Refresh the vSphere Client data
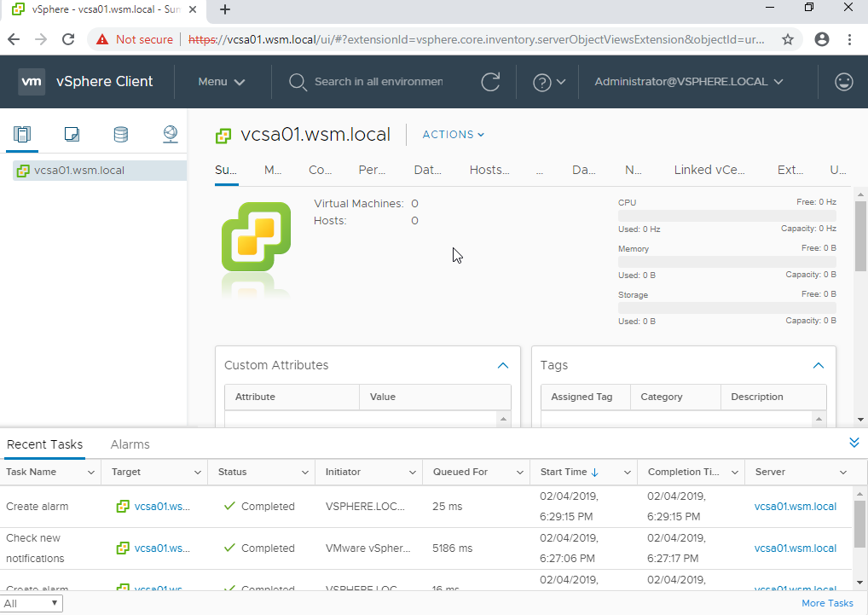 coord(490,81)
